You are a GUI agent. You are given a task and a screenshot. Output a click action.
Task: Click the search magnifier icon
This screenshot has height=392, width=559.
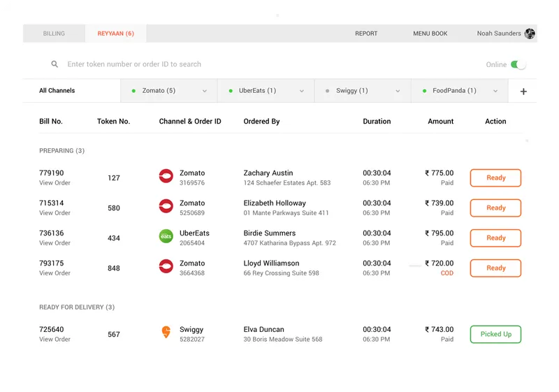tap(55, 64)
